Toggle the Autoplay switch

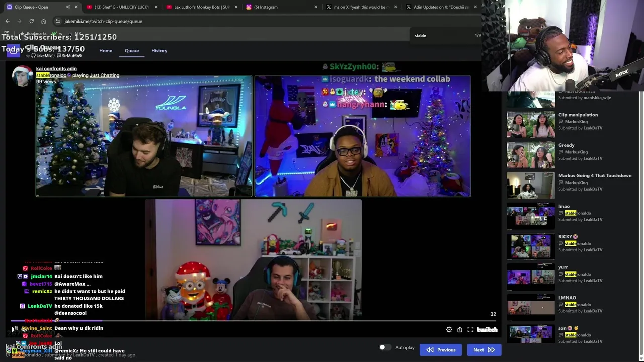pyautogui.click(x=385, y=347)
